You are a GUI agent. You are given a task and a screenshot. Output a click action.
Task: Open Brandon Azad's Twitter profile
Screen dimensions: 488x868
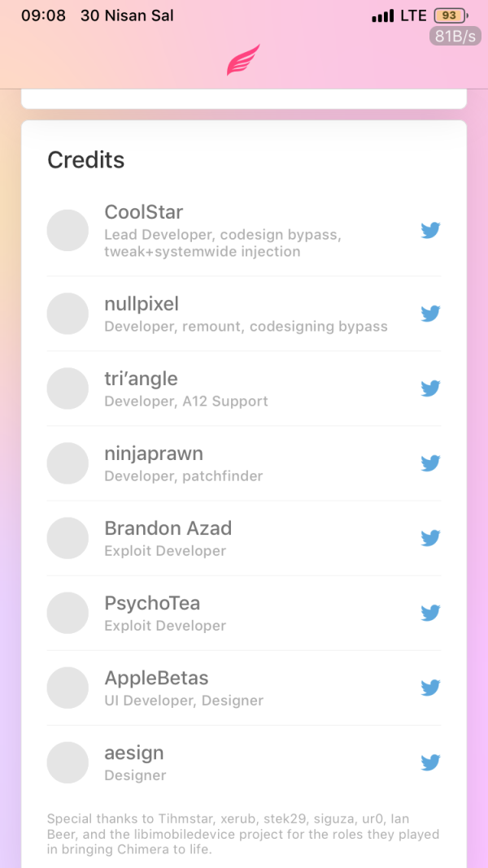(x=430, y=537)
